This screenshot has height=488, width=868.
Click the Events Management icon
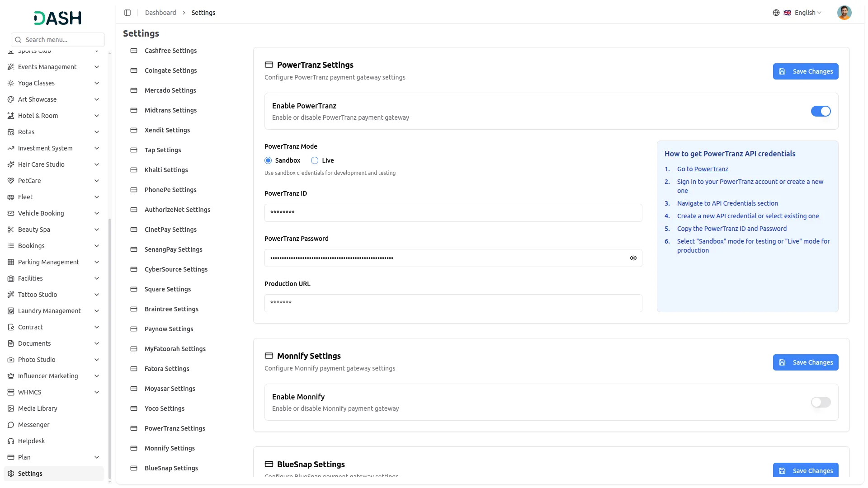(x=11, y=67)
